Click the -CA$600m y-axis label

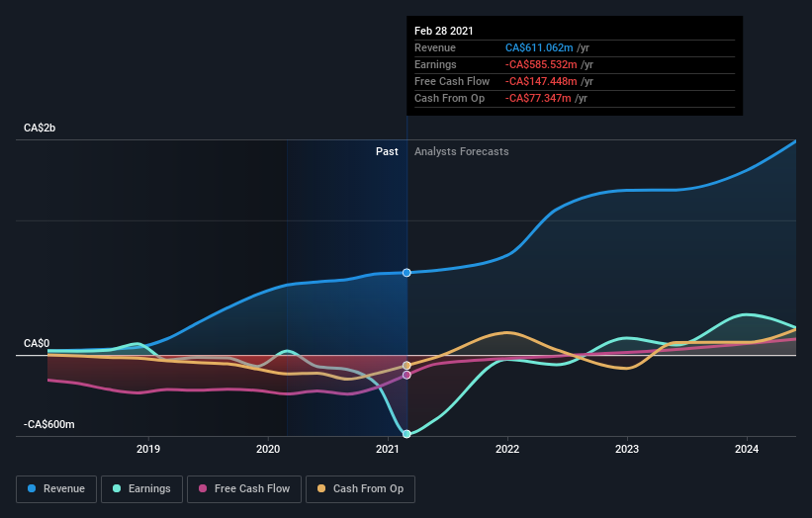coord(49,424)
